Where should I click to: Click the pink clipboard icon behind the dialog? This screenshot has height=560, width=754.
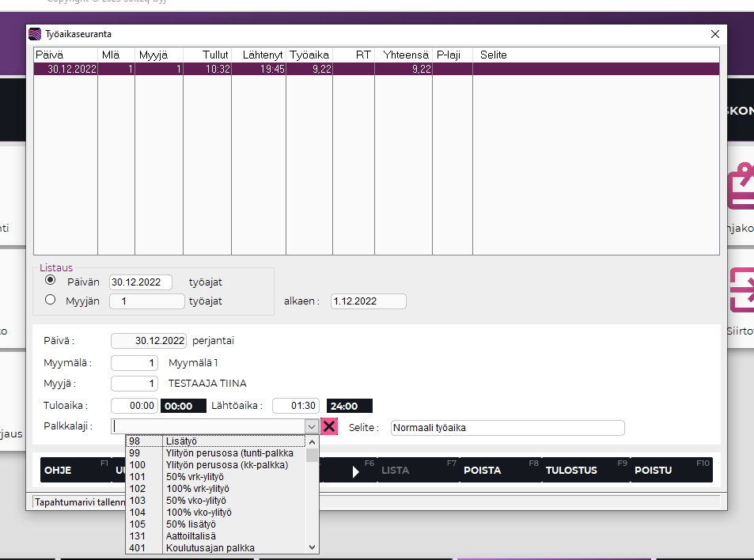pos(741,187)
